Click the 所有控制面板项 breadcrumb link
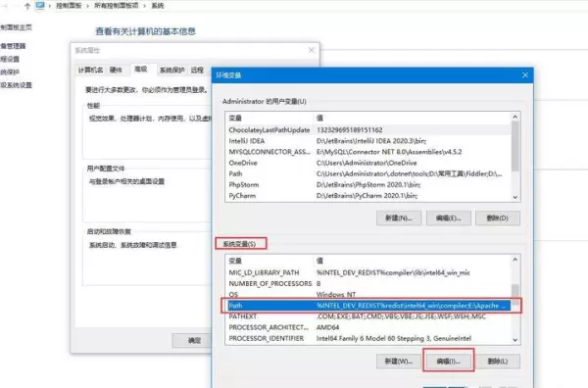The image size is (588, 388). pyautogui.click(x=117, y=6)
